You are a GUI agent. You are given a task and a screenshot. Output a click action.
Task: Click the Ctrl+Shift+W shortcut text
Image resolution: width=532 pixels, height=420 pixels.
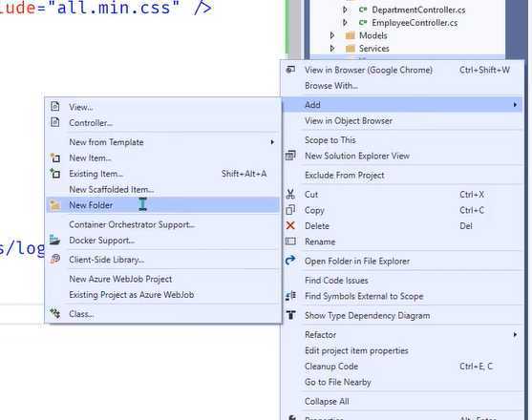[x=484, y=70]
